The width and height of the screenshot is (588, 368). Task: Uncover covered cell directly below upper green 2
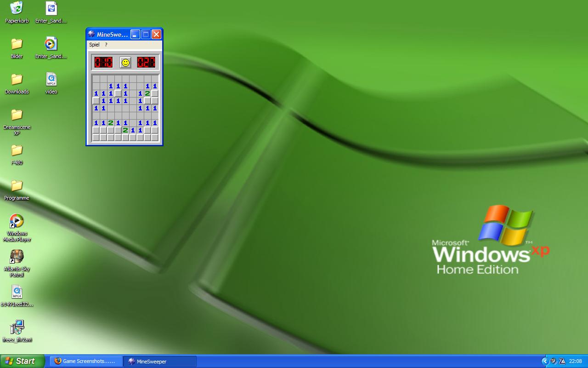tap(147, 101)
